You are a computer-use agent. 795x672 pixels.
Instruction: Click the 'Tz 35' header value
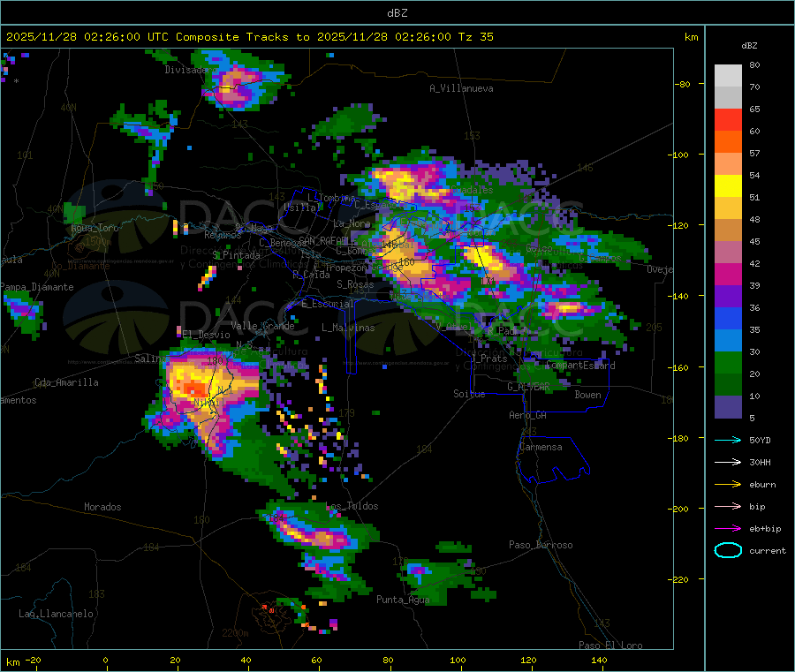coord(475,37)
